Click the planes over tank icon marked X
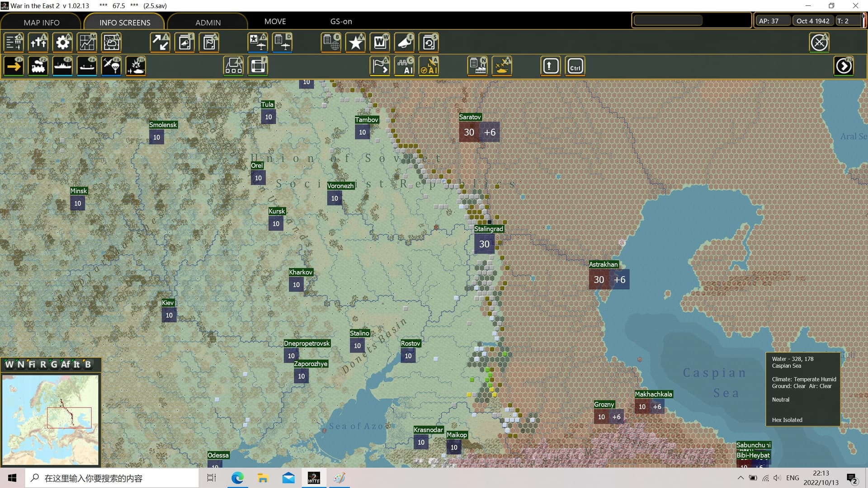The height and width of the screenshot is (488, 868). coord(502,66)
